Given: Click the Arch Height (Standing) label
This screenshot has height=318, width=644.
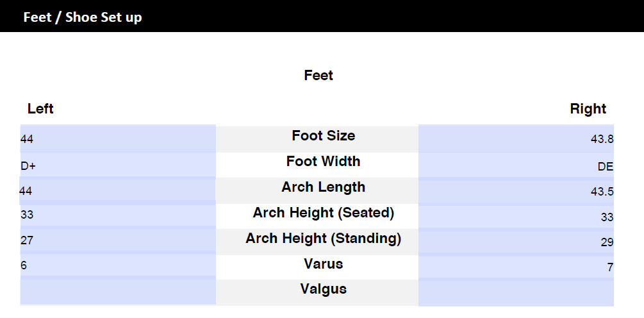Looking at the screenshot, I should click(x=323, y=238).
